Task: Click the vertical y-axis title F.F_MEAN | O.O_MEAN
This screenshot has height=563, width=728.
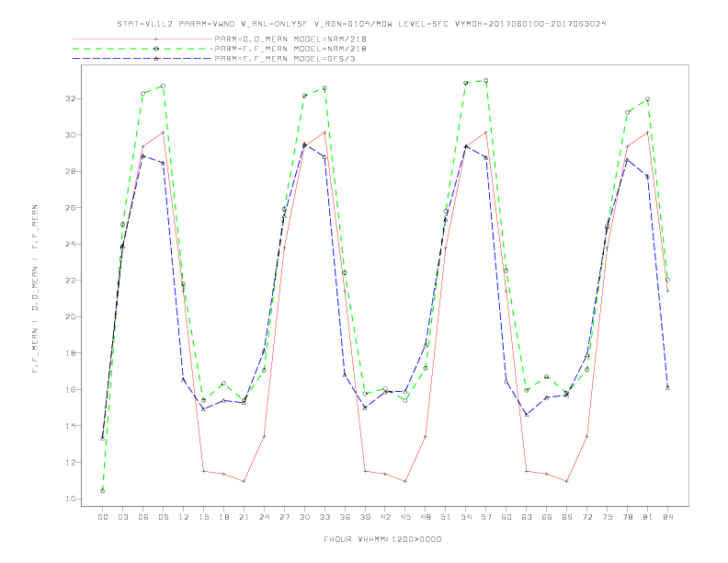Action: 35,289
